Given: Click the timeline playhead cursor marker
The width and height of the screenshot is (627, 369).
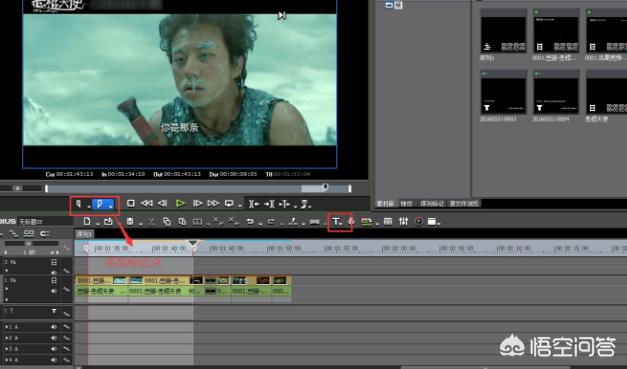Looking at the screenshot, I should [194, 244].
